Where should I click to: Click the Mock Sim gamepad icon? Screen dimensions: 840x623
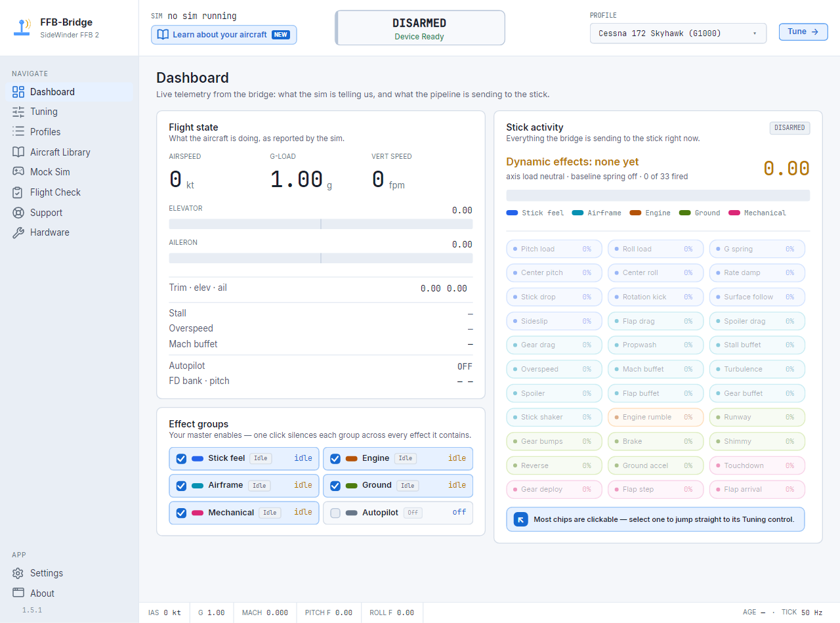pyautogui.click(x=18, y=172)
